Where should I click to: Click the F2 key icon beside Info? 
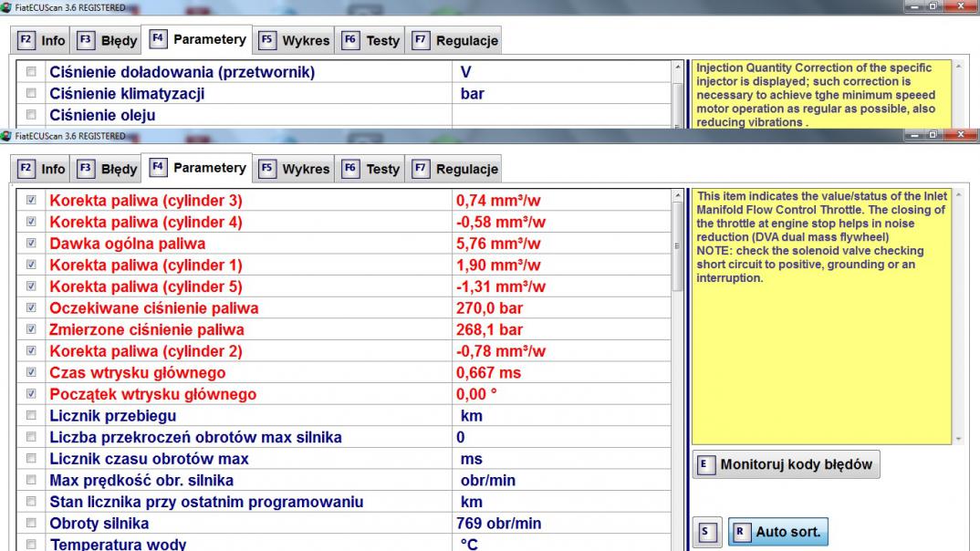click(x=27, y=169)
